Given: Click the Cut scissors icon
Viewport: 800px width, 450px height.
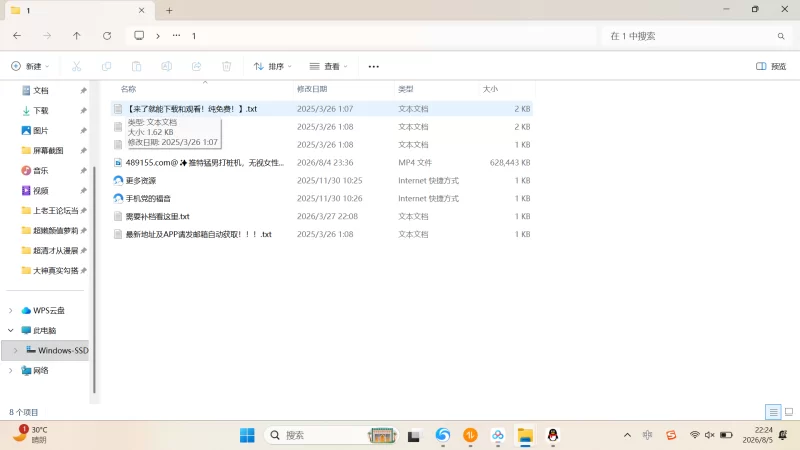Looking at the screenshot, I should [x=77, y=66].
